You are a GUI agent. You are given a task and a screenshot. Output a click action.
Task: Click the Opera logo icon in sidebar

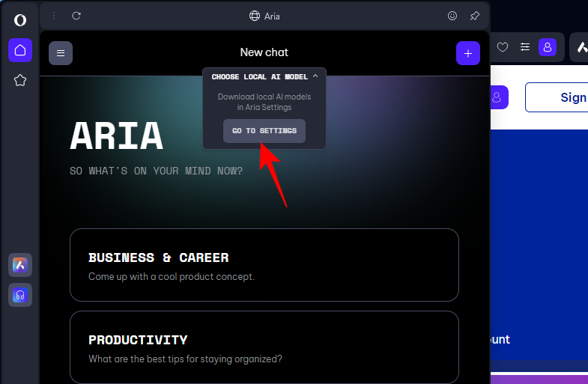pos(20,20)
